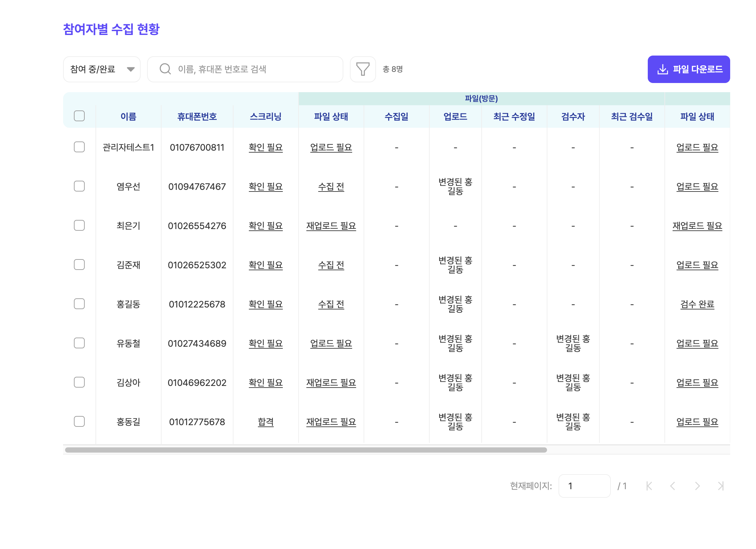Click the filter funnel icon
The width and height of the screenshot is (756, 549).
363,69
